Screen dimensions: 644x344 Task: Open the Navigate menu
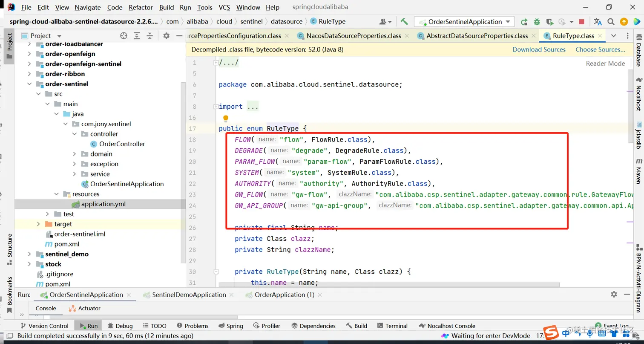coord(88,7)
